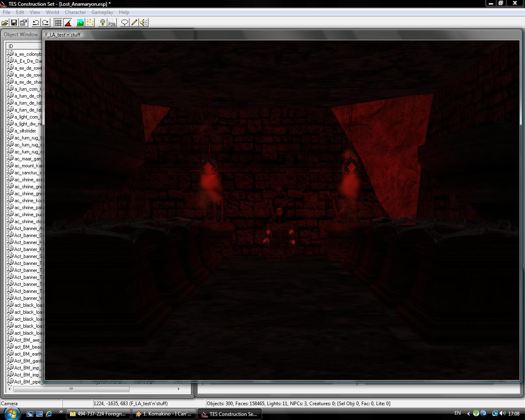Click the Save plugin floppy icon
Image resolution: width=525 pixels, height=420 pixels.
point(14,23)
